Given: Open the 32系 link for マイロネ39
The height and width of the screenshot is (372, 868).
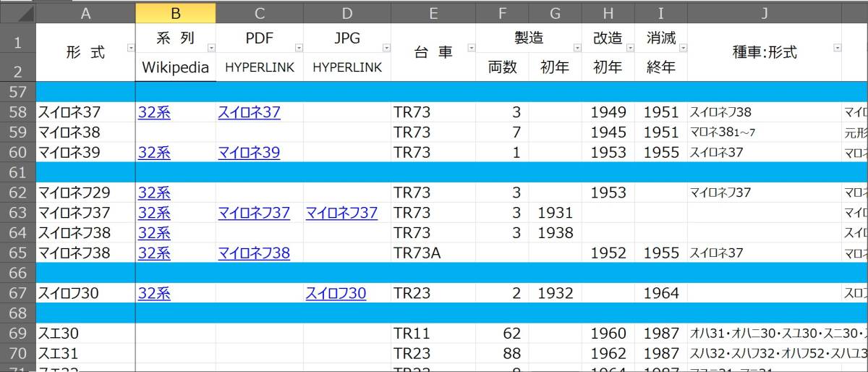Looking at the screenshot, I should click(154, 153).
